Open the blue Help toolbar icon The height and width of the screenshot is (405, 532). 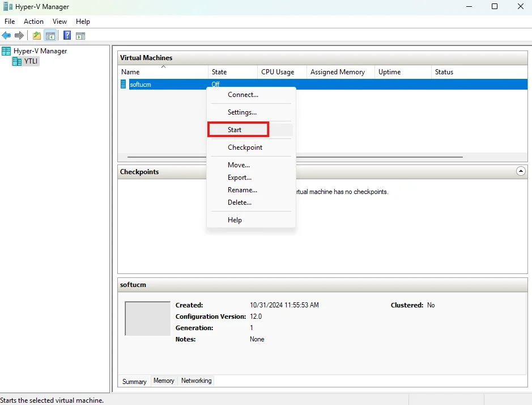[67, 35]
